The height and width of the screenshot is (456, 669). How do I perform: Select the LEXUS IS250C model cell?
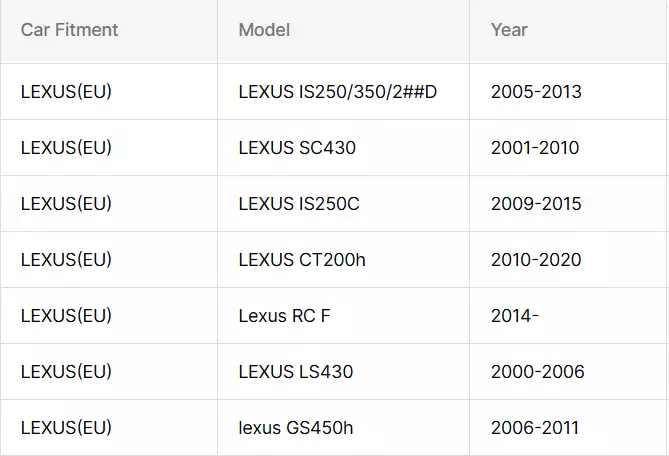click(299, 204)
